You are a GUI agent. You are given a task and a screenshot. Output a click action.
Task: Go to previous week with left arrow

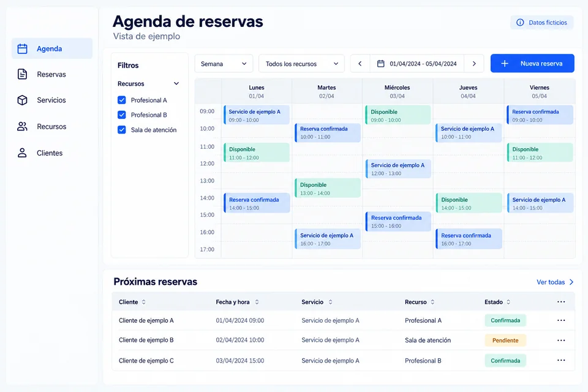(360, 64)
